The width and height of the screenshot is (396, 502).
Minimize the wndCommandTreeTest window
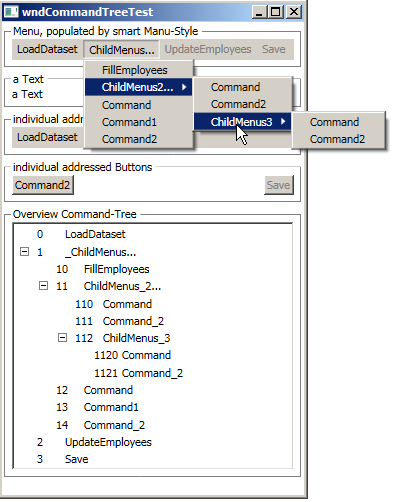(259, 12)
